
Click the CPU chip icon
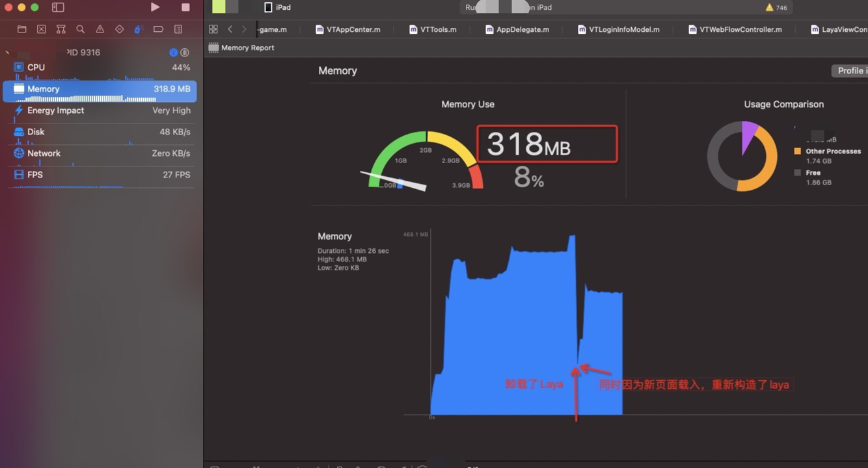(x=19, y=67)
